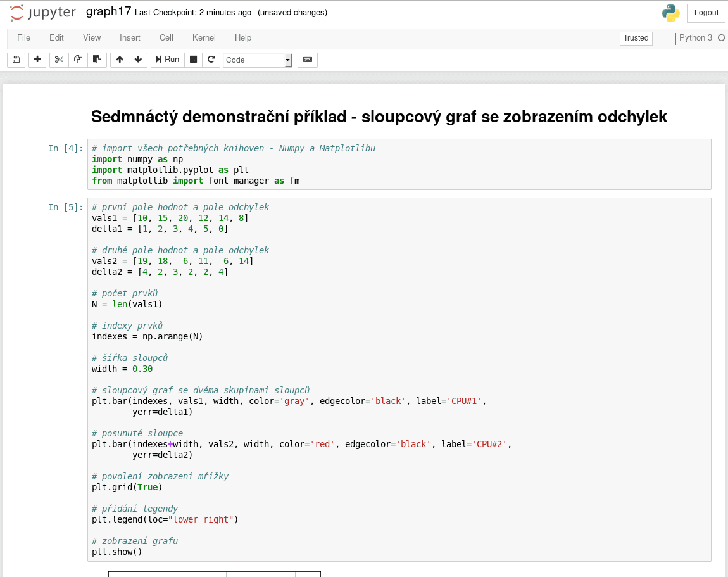Click the Jupyter logo
Viewport: 728px width, 577px height.
(x=42, y=13)
